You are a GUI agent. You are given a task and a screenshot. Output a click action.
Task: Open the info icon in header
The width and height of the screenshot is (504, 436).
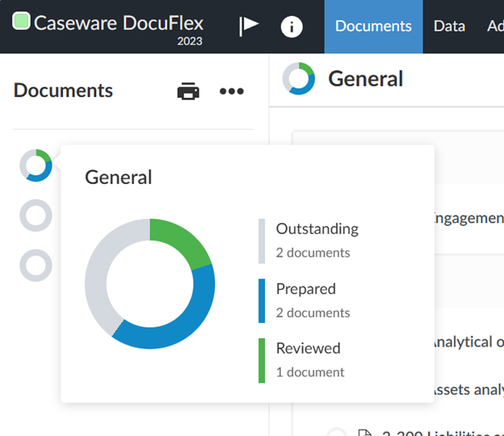(292, 27)
